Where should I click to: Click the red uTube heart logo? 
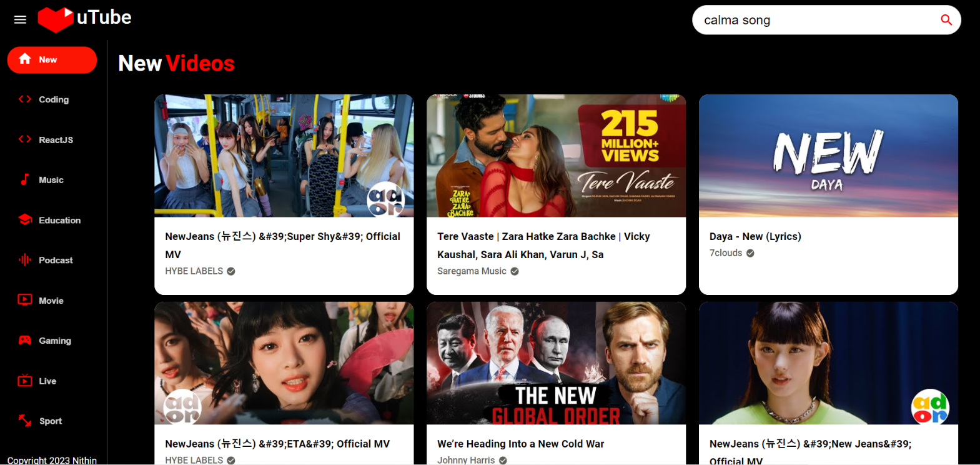tap(55, 19)
